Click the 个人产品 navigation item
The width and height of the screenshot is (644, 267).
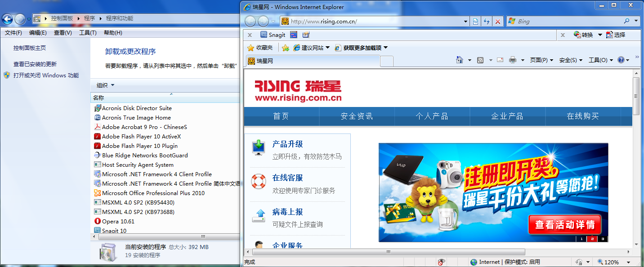[432, 116]
